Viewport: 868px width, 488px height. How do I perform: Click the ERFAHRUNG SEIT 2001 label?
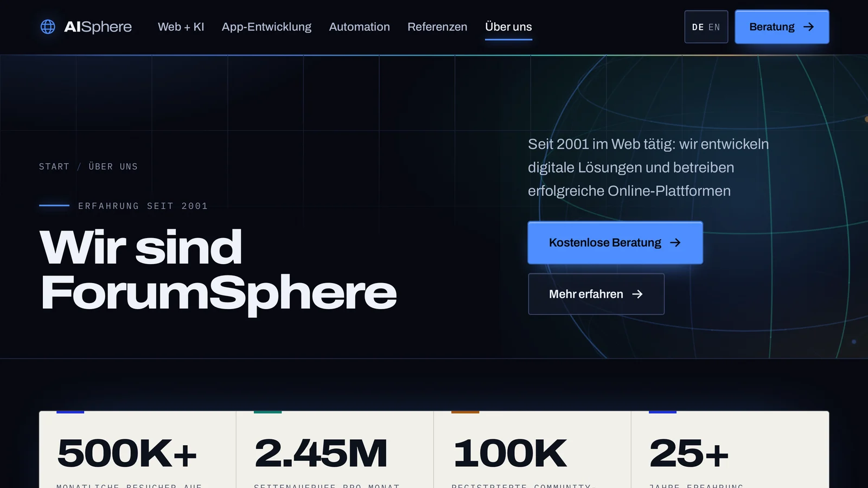pos(143,206)
